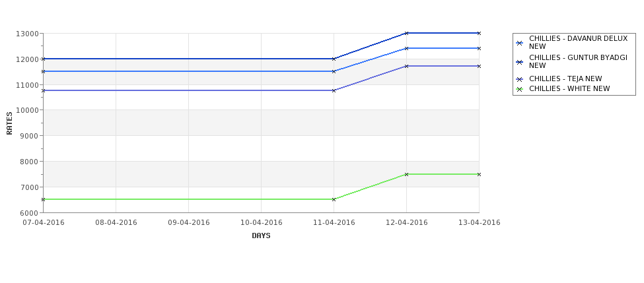Click Davanur Delux data point on 11-04-2016
The image size is (644, 283).
tap(334, 71)
